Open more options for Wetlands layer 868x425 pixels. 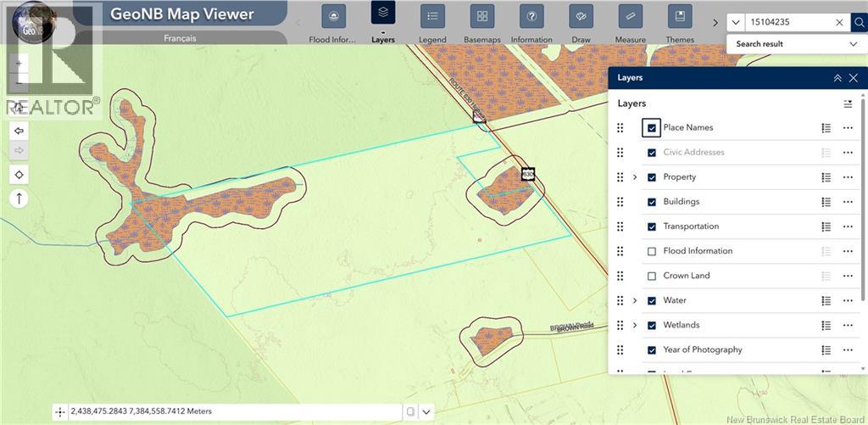coord(848,325)
